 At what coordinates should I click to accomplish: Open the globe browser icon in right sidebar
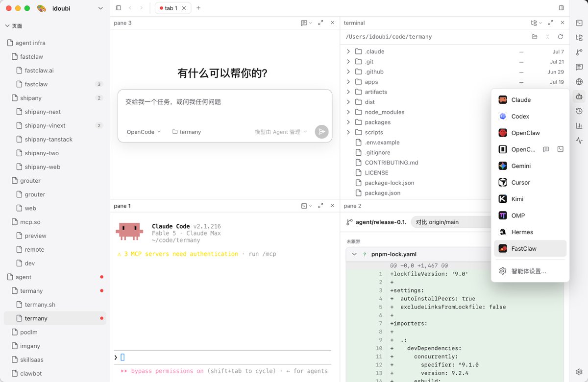pos(579,82)
